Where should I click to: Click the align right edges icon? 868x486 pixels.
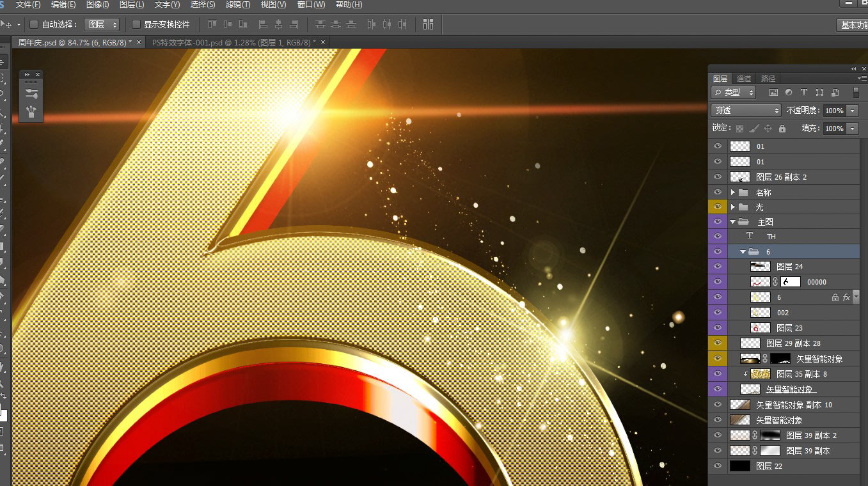click(294, 24)
